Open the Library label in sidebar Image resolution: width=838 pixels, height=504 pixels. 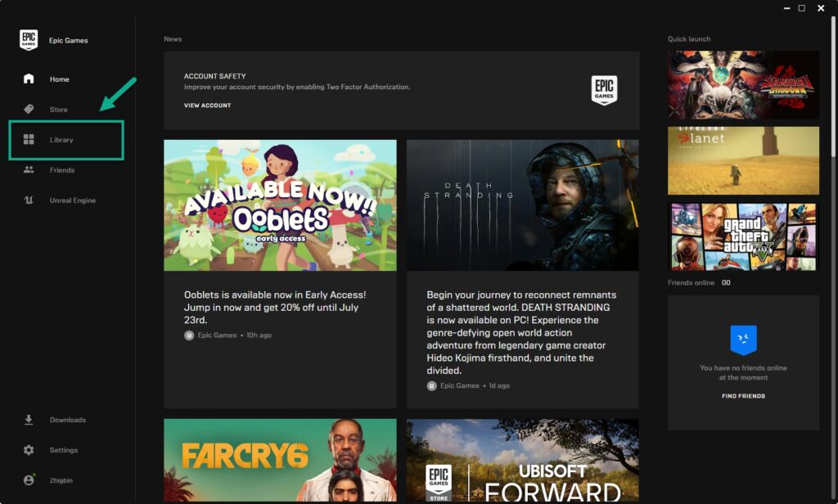point(61,140)
